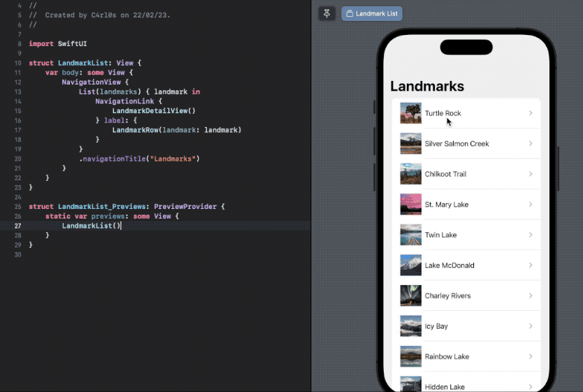583x392 pixels.
Task: Click the Created by C4rl0s comment
Action: pos(100,15)
